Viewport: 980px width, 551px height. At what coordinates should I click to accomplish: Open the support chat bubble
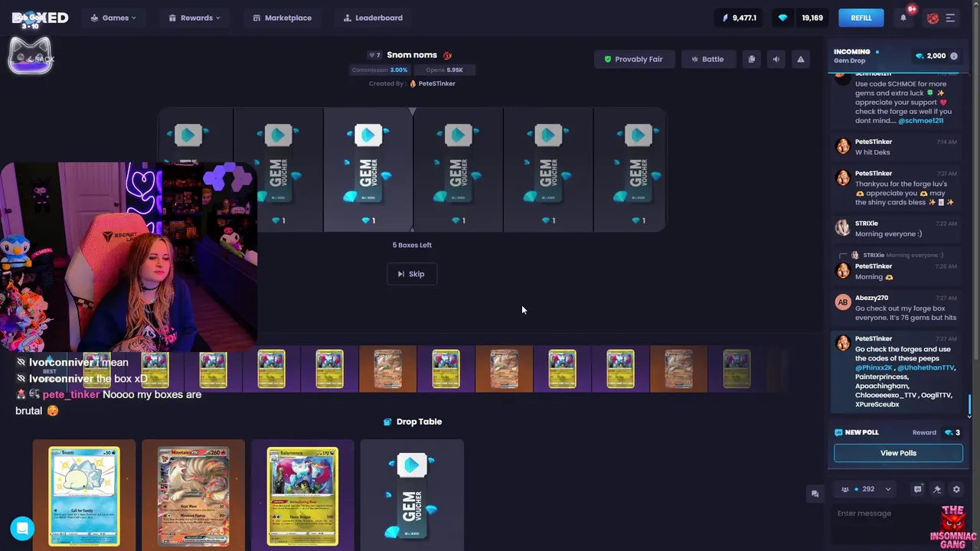tap(22, 528)
